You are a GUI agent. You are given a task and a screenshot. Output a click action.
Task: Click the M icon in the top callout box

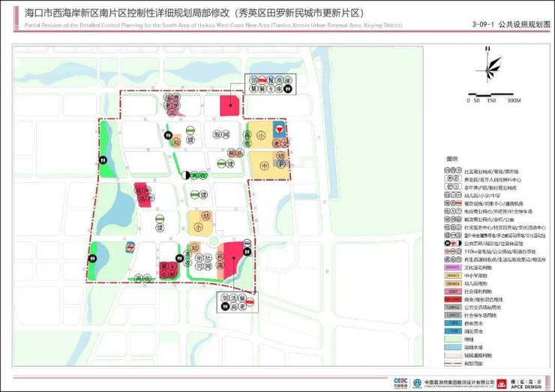click(x=255, y=88)
